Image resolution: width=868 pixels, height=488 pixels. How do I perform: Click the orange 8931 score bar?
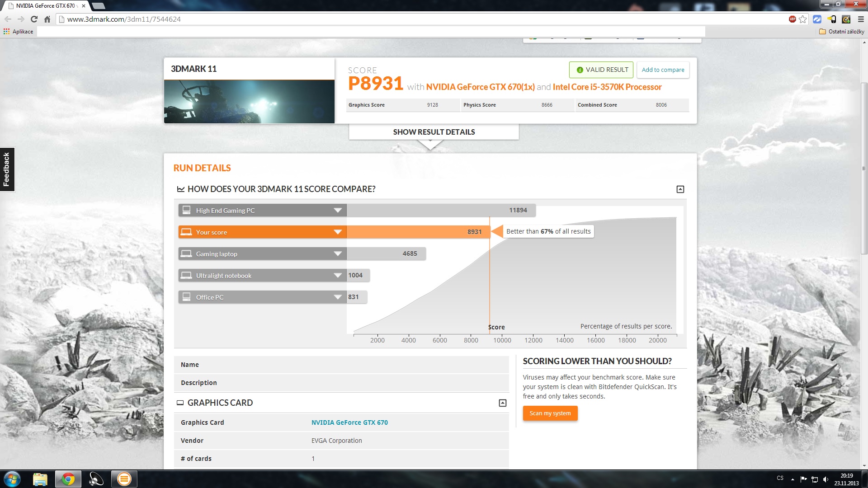(418, 232)
